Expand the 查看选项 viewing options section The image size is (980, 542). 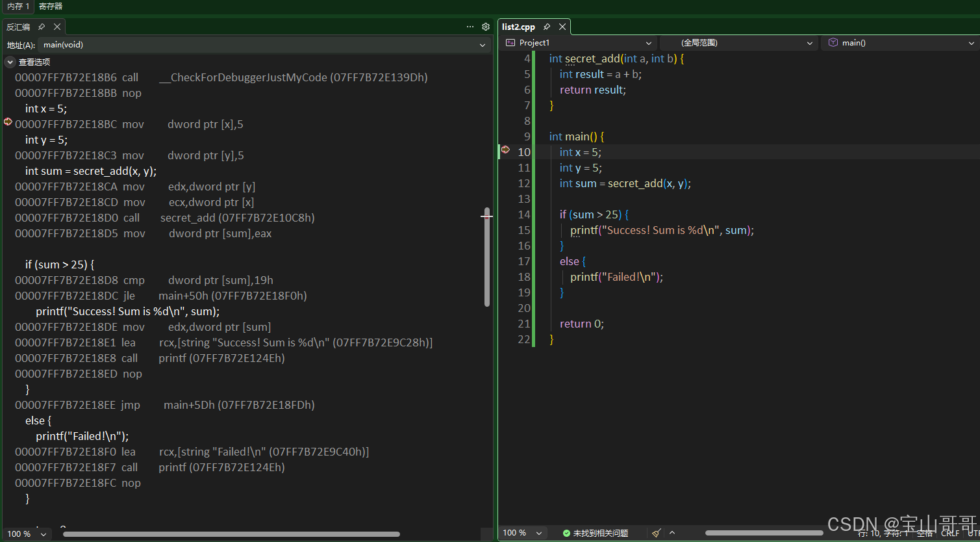[10, 62]
